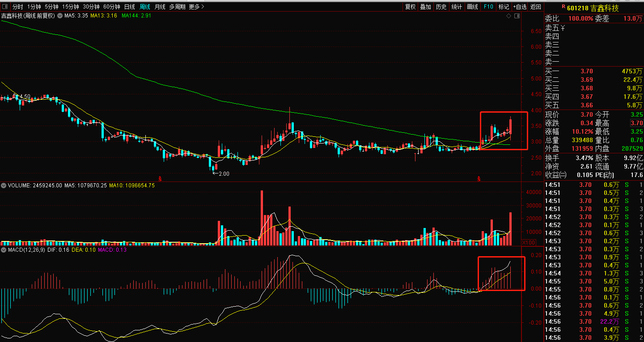Click the DEA: 0.10 MACD value
Screen dimensions: 644x342
pyautogui.click(x=84, y=250)
